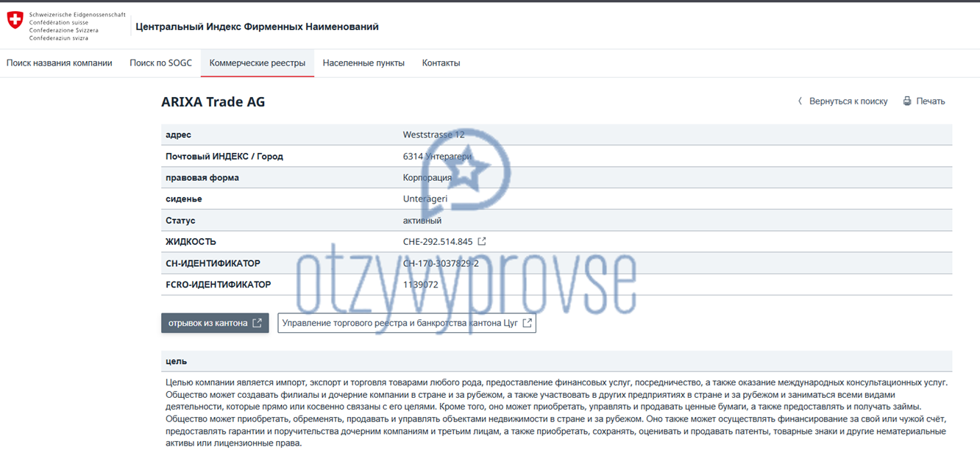Image resolution: width=980 pixels, height=453 pixels.
Task: Click the ARIXA Trade AG heading
Action: tap(213, 102)
